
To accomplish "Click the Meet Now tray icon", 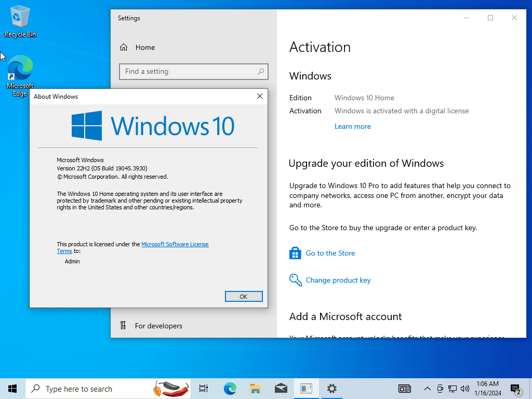I will [x=440, y=389].
